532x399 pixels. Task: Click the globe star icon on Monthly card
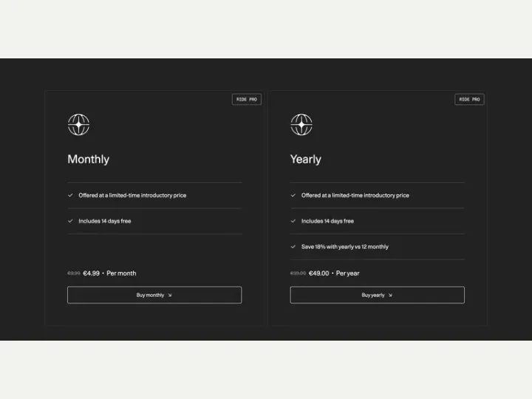[x=79, y=125]
